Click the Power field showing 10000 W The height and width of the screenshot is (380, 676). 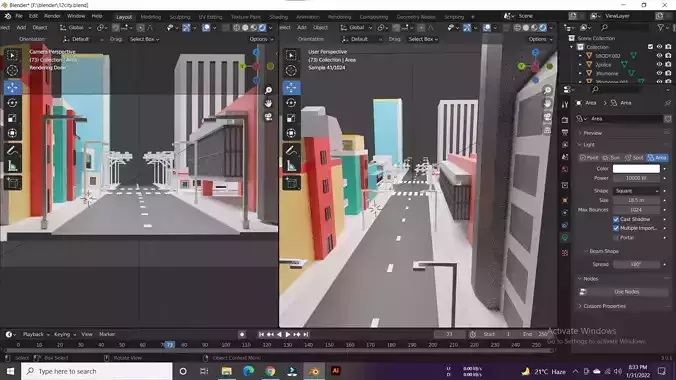pos(636,178)
